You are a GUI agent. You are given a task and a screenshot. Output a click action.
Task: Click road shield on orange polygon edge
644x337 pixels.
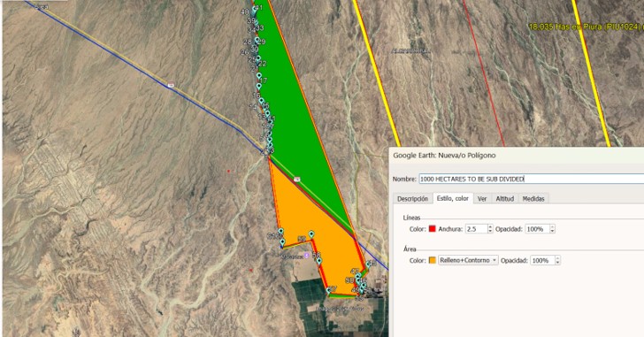pos(297,180)
